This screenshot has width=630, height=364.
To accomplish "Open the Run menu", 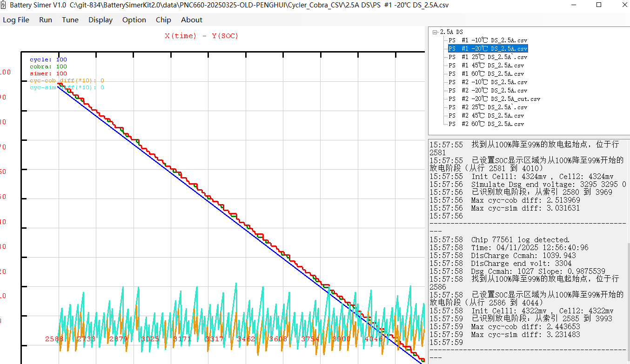I will coord(46,20).
